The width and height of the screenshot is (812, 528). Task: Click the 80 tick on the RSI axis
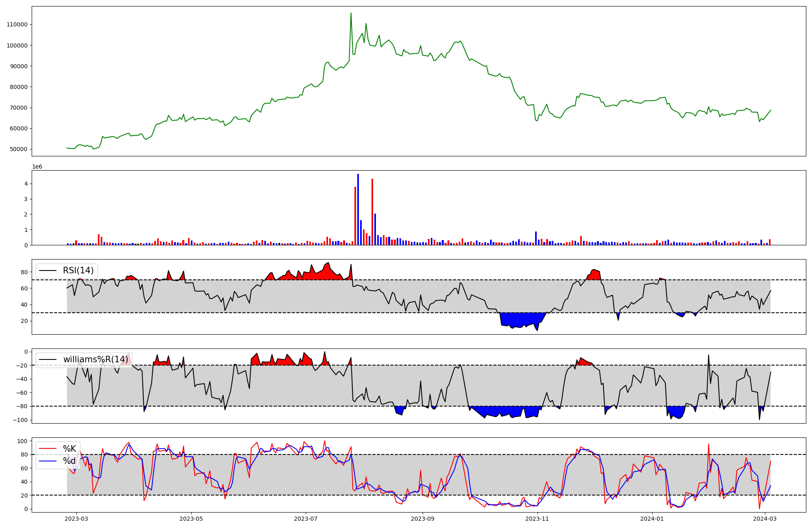click(x=24, y=272)
